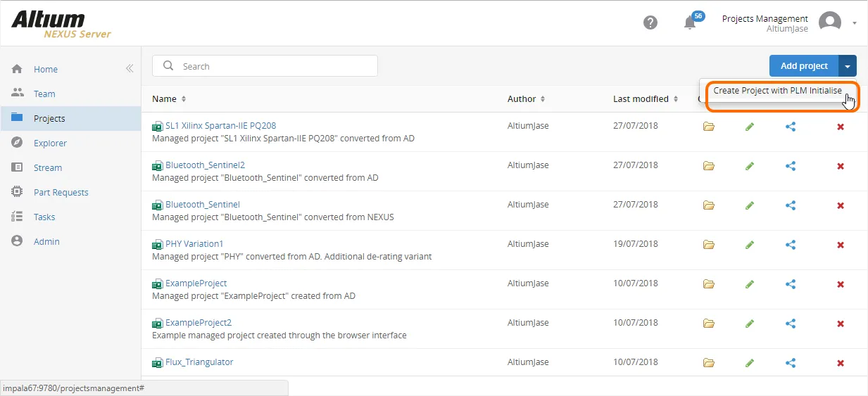Viewport: 868px width, 396px height.
Task: Click the PCB project icon beside Flux_Triangulator
Action: click(158, 363)
